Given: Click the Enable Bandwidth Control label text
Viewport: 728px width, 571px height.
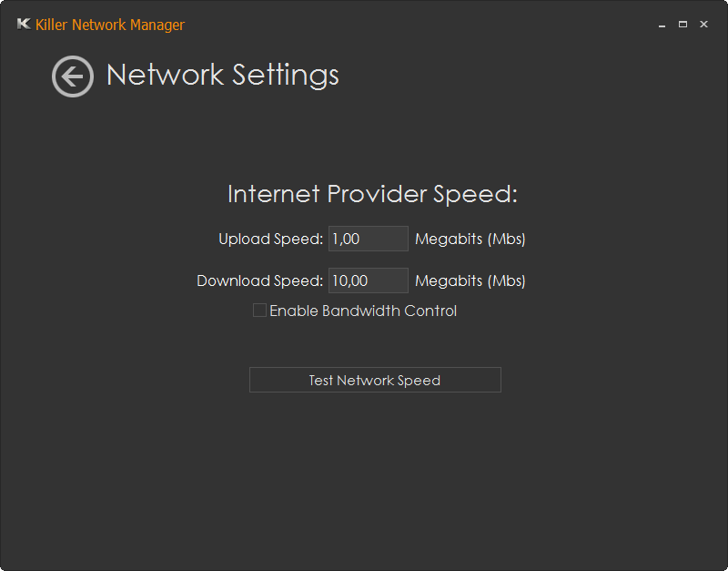Looking at the screenshot, I should [363, 311].
